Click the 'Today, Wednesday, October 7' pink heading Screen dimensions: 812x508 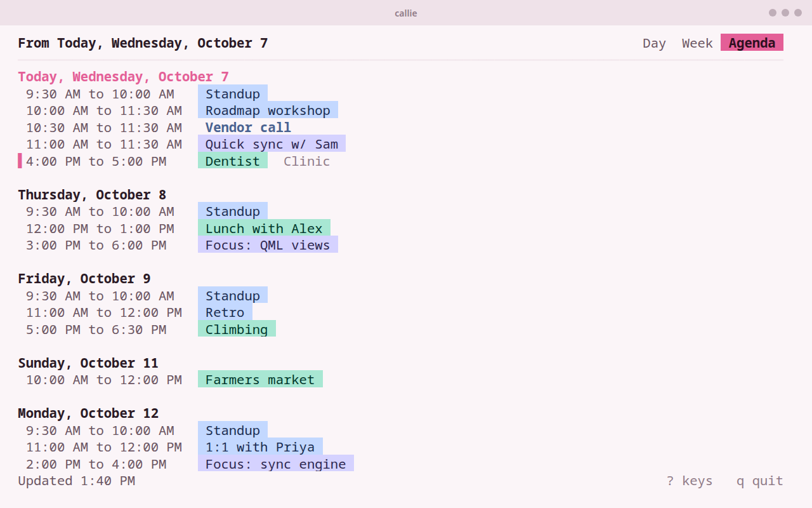(x=123, y=77)
